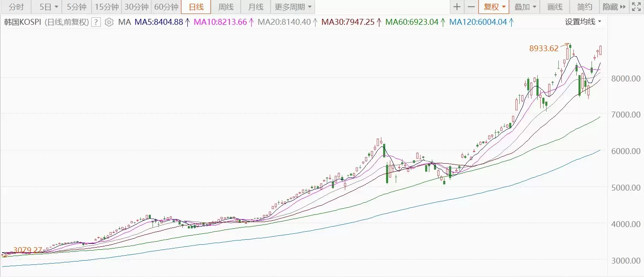
Task: Click the 画线 drawing button
Action: point(555,7)
